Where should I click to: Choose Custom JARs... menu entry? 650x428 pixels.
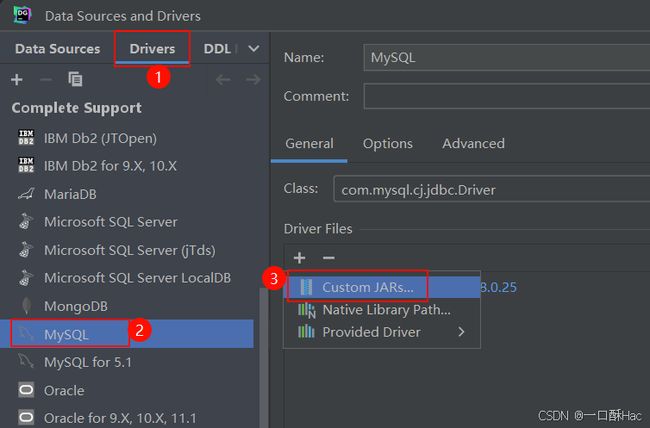382,287
